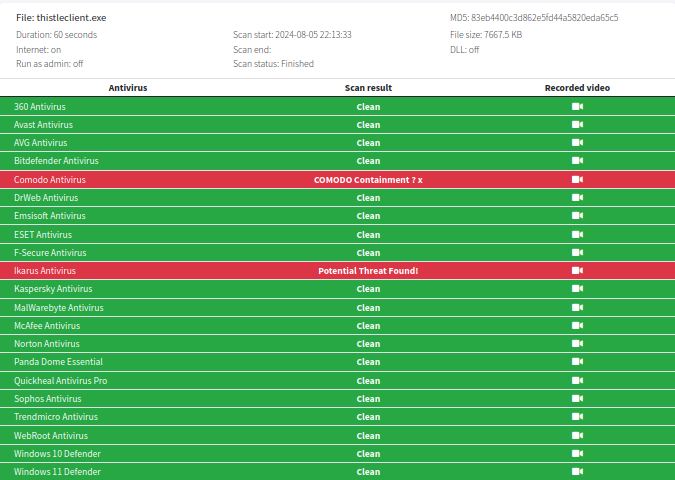Open McAfee Antivirus video icon

click(x=577, y=326)
